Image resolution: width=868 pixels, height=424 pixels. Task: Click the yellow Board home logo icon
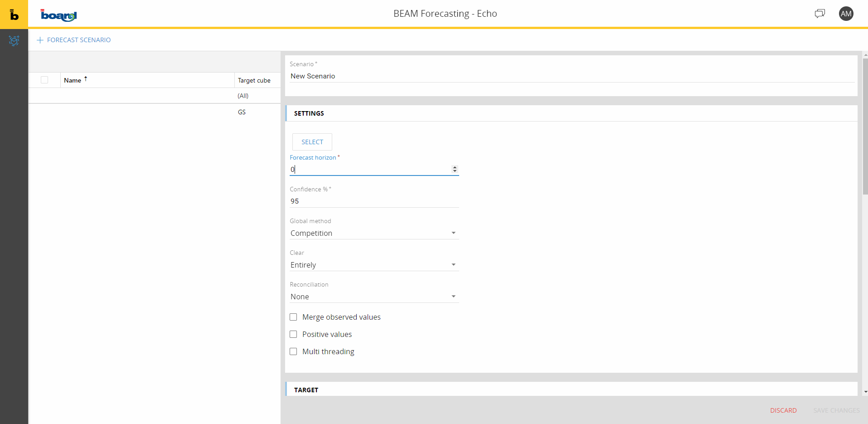coord(14,14)
